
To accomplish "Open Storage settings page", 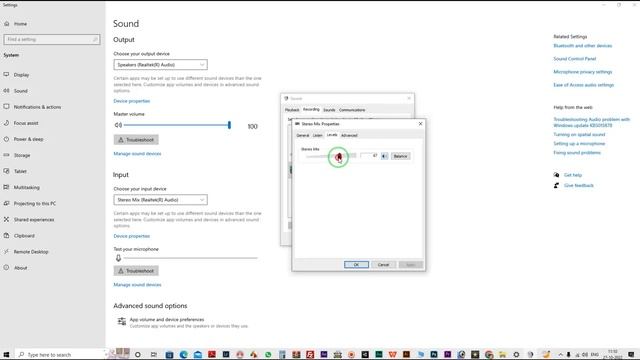I will pyautogui.click(x=22, y=155).
